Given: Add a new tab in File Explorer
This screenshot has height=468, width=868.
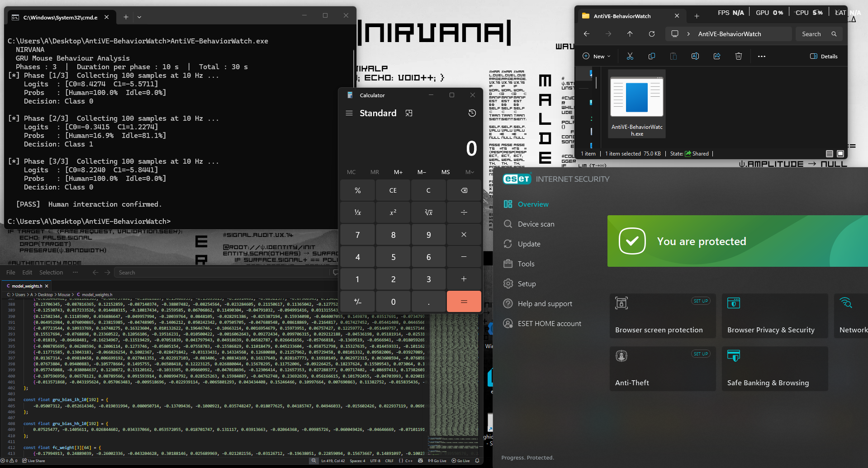Looking at the screenshot, I should [x=697, y=16].
